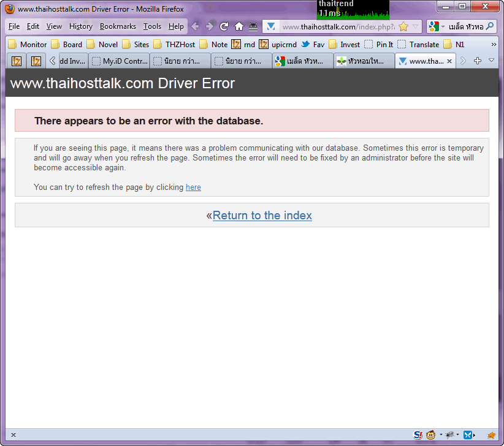Open the address bar history dropdown arrow
504x446 pixels.
[415, 26]
